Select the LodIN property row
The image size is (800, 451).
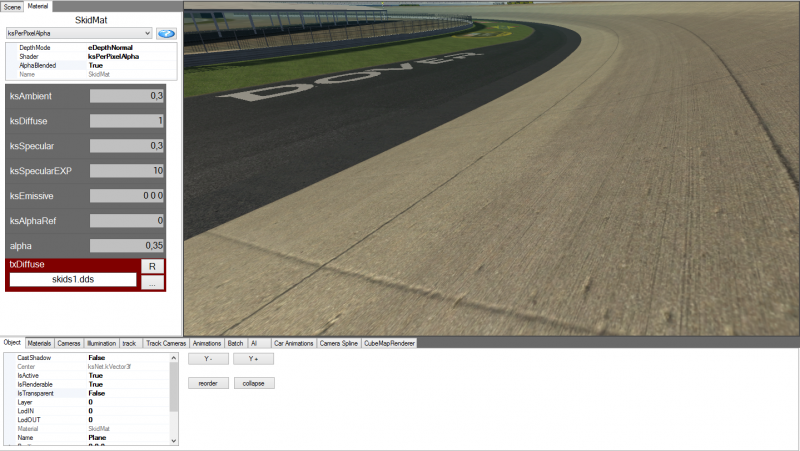click(x=87, y=411)
